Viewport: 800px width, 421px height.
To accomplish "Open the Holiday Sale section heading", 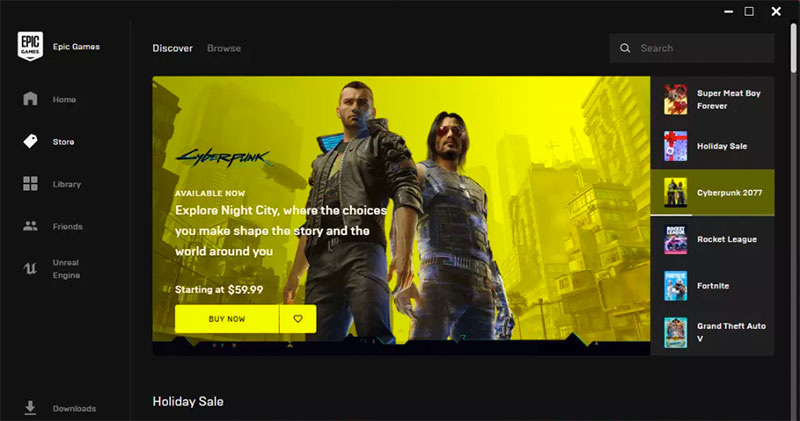I will [x=188, y=402].
